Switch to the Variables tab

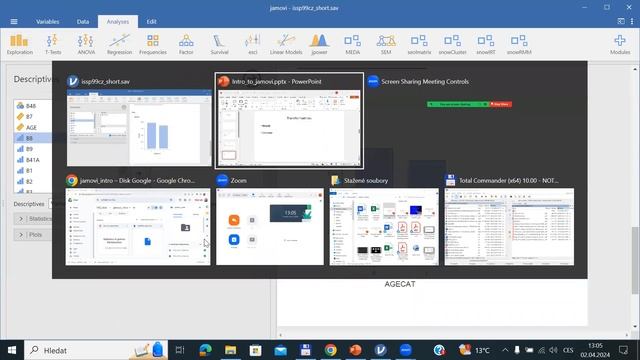[x=47, y=22]
